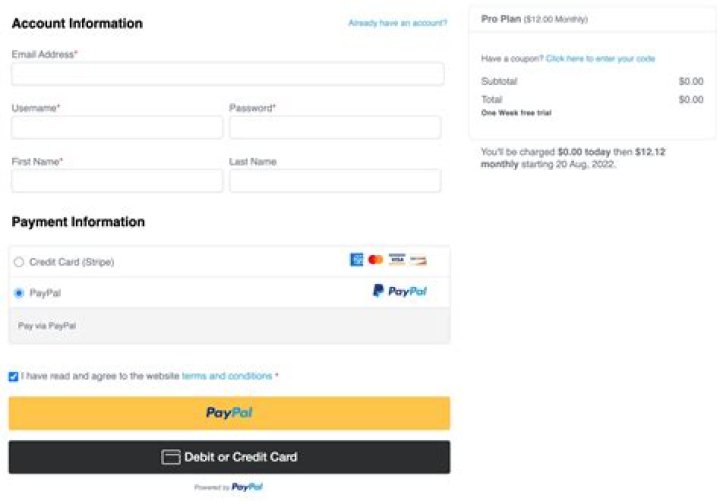Open the terms and conditions link
The width and height of the screenshot is (720, 501).
pos(227,376)
